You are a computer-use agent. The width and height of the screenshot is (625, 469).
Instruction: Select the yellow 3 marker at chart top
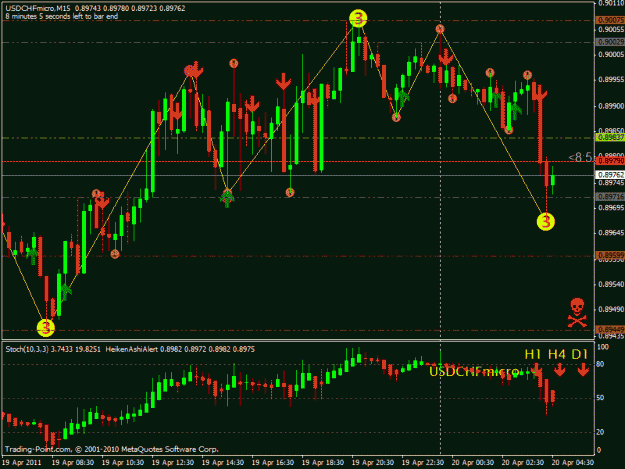coord(358,18)
